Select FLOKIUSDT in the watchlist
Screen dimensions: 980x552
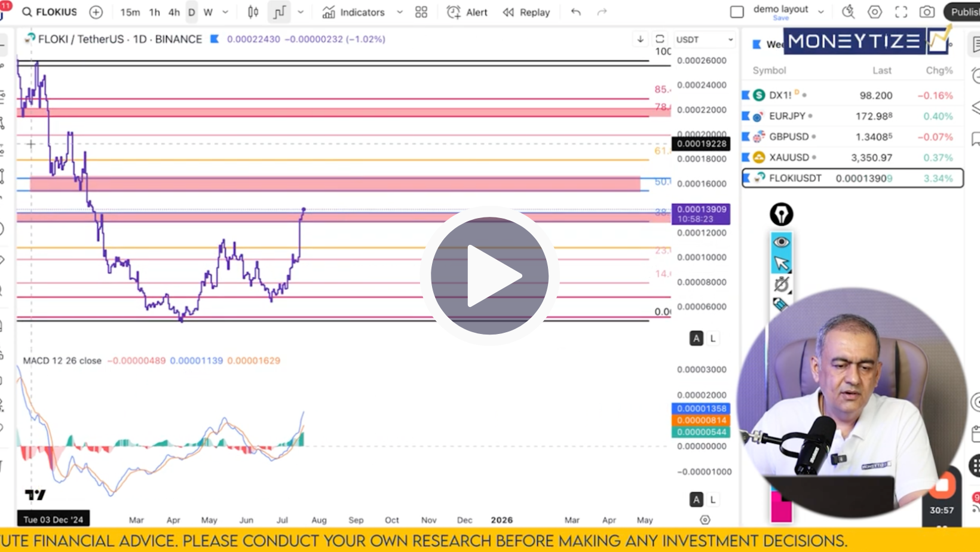pyautogui.click(x=852, y=178)
